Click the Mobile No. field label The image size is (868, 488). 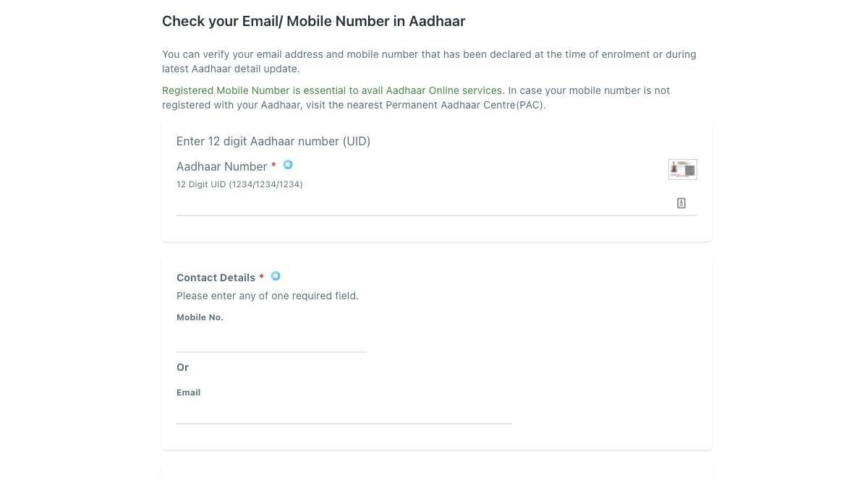pyautogui.click(x=200, y=317)
